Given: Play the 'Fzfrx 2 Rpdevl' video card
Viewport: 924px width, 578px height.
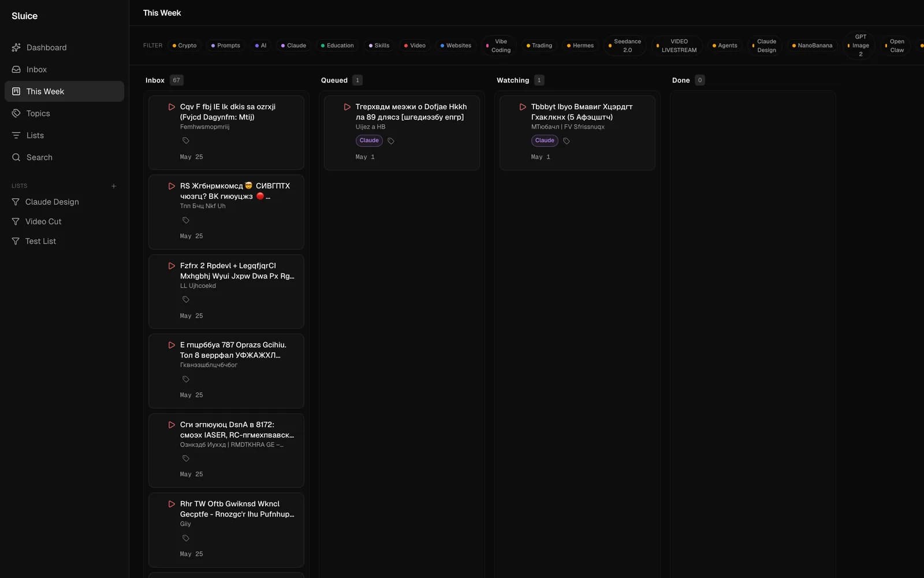Looking at the screenshot, I should pyautogui.click(x=172, y=266).
